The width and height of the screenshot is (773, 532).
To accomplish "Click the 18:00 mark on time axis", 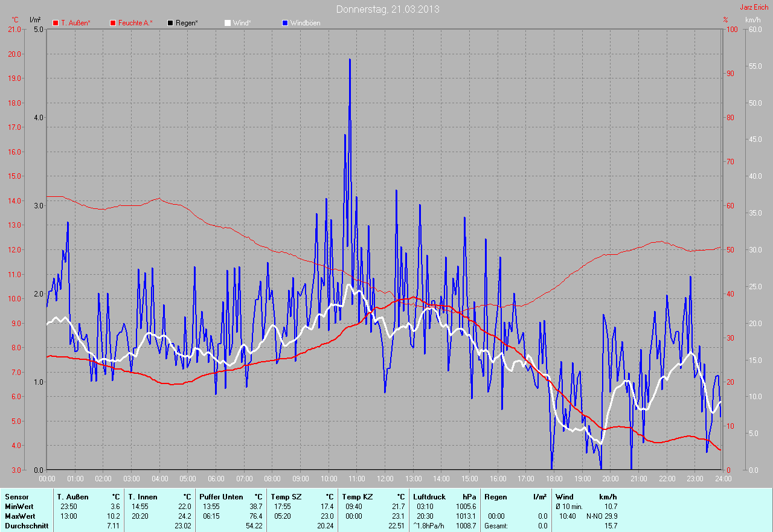I will (x=554, y=479).
